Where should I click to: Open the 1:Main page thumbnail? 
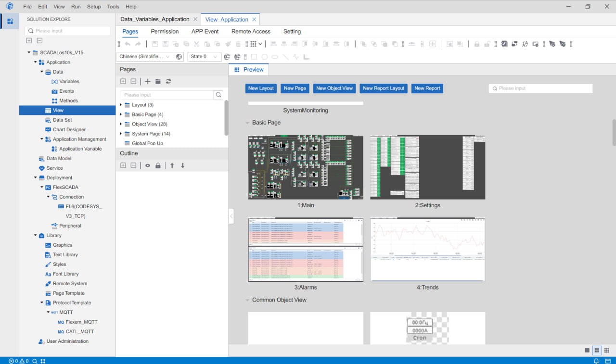click(306, 167)
